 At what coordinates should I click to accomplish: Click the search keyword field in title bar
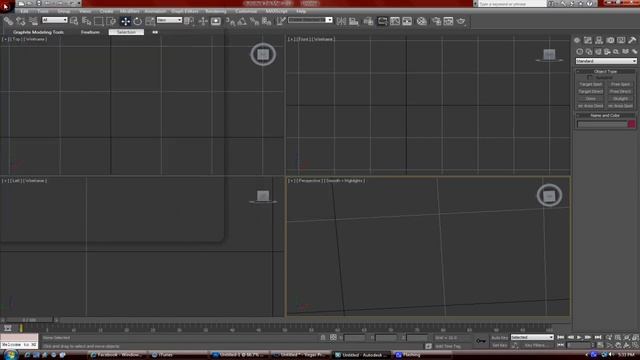click(512, 4)
